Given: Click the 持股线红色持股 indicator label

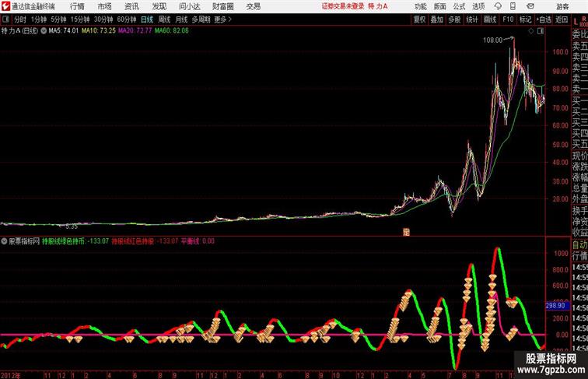Looking at the screenshot, I should pos(145,241).
